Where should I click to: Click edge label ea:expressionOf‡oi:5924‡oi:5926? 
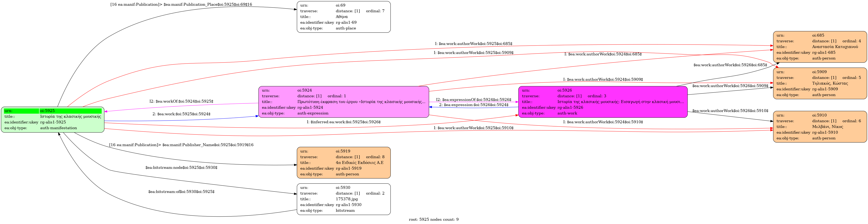point(473,100)
